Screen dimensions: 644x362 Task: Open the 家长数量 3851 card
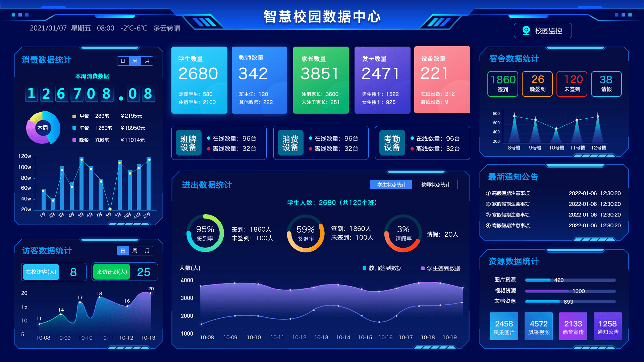321,80
